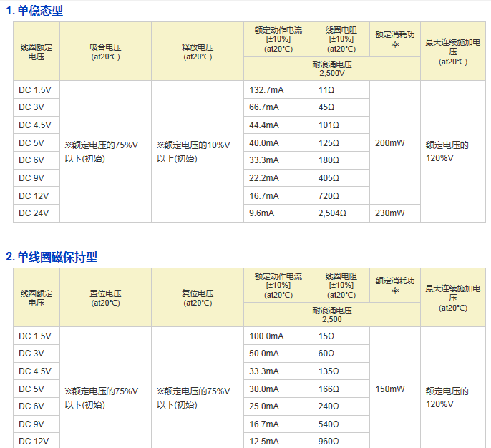Click the 复位电压 column header
491x448 pixels.
point(197,298)
